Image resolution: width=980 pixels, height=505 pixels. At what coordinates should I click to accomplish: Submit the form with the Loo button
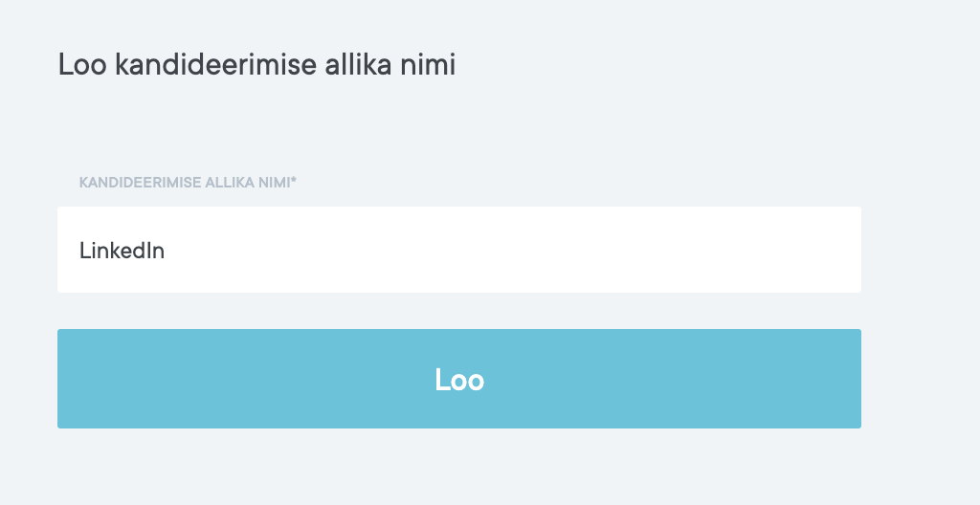point(459,379)
